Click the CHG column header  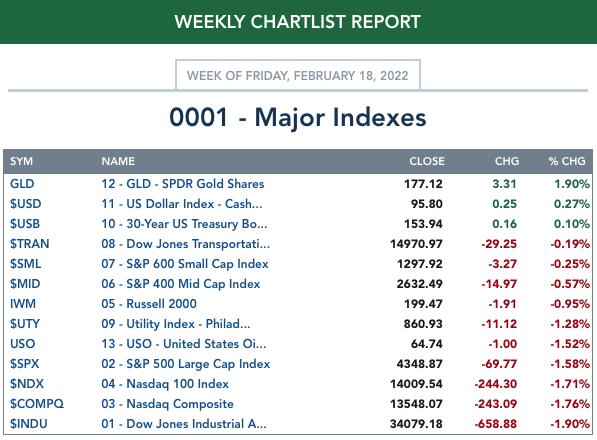(507, 161)
